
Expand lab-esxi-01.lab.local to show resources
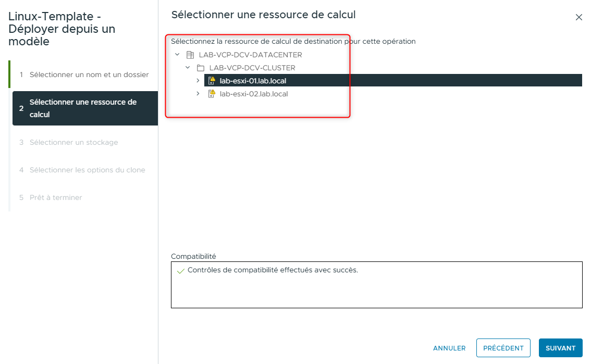pos(198,80)
